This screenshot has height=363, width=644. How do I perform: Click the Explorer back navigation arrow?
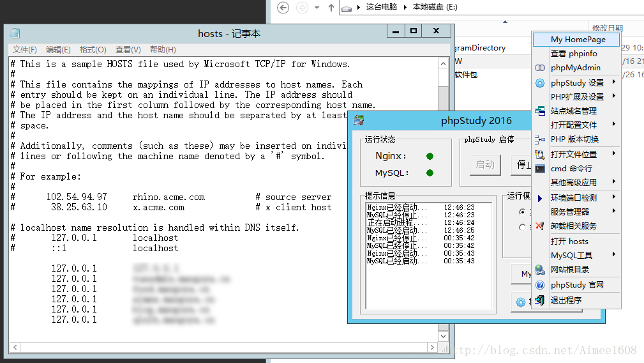(283, 8)
